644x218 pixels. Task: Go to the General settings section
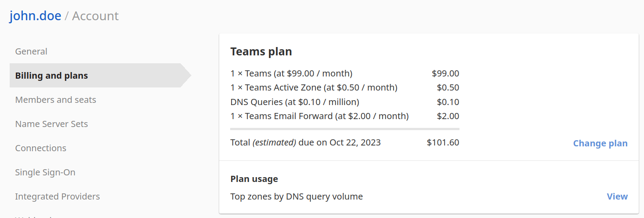[31, 51]
